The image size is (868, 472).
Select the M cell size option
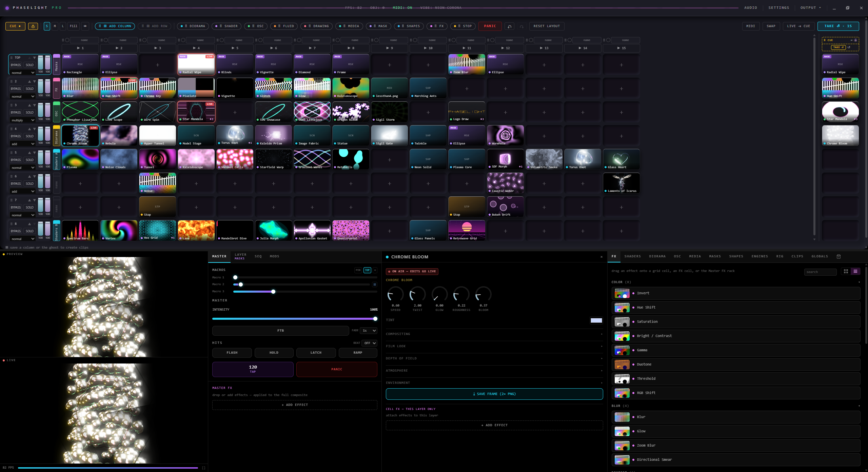55,26
